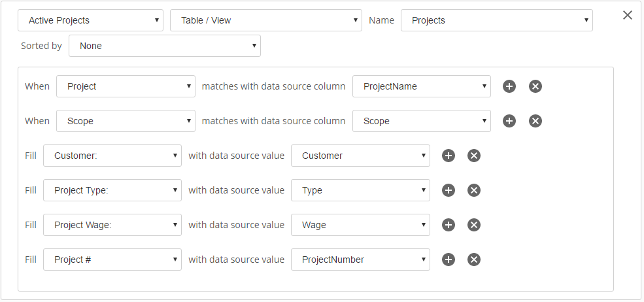Add a condition after the Project match row
The width and height of the screenshot is (644, 302).
click(x=509, y=86)
